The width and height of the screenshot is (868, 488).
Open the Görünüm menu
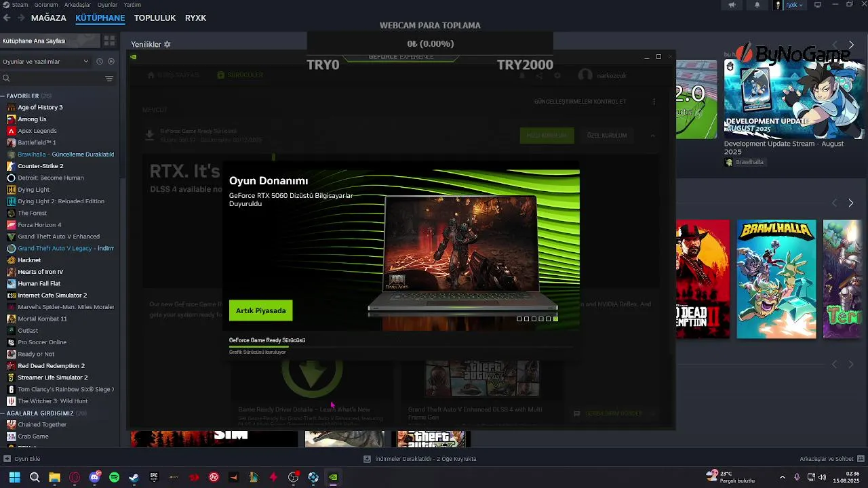click(x=46, y=5)
